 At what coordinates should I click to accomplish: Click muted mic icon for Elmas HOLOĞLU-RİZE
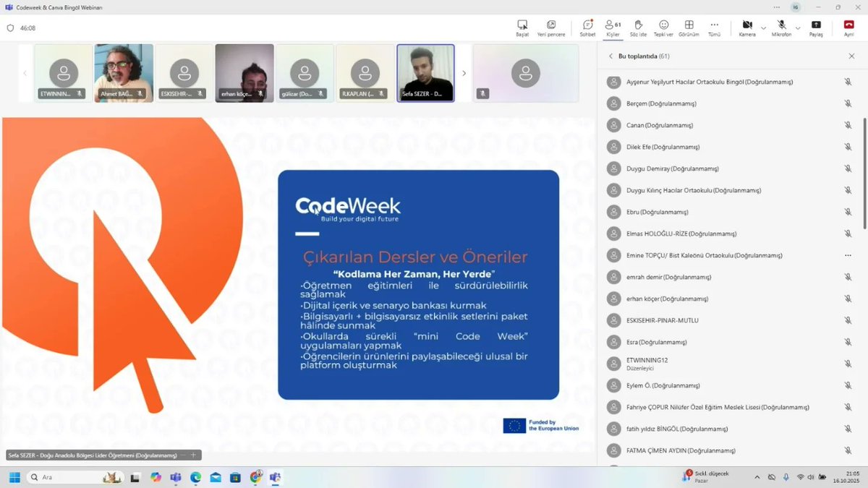[x=848, y=234]
